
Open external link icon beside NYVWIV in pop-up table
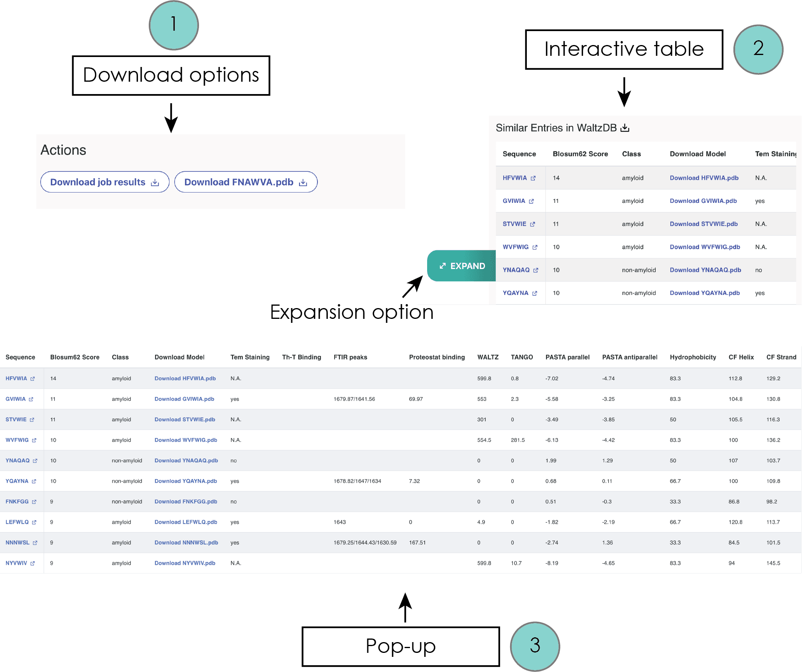coord(33,563)
